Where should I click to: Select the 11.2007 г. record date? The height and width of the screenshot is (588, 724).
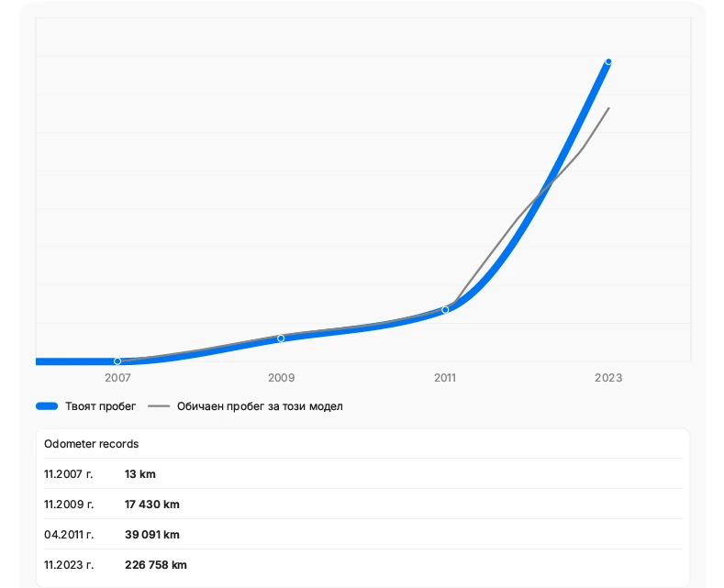tap(69, 474)
